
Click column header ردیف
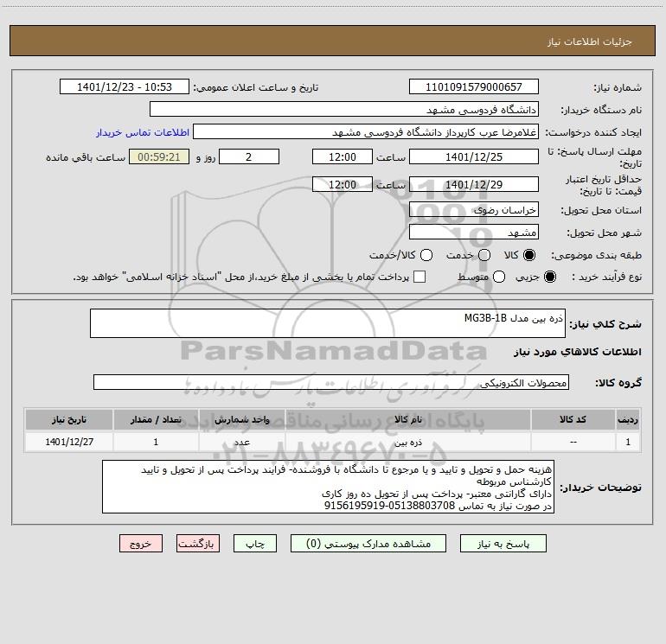pos(628,419)
